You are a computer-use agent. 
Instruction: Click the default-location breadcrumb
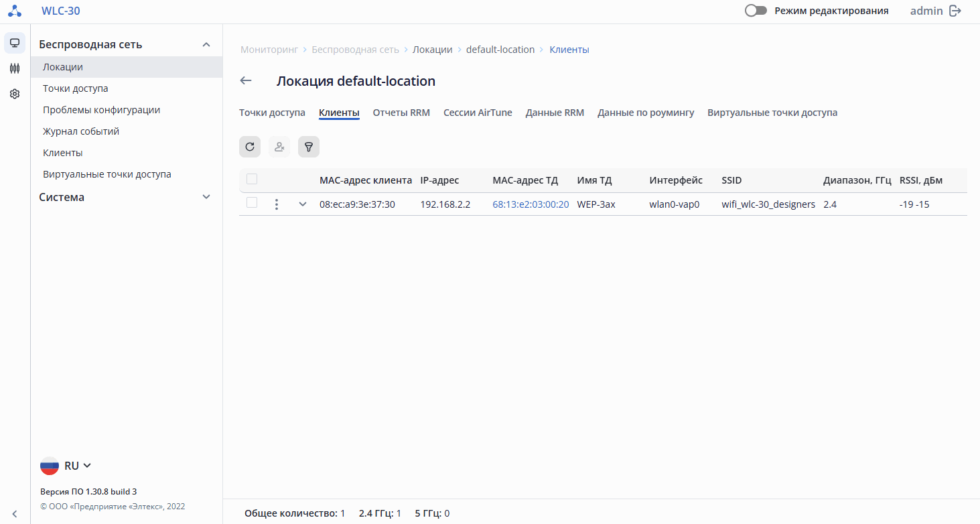(x=500, y=50)
